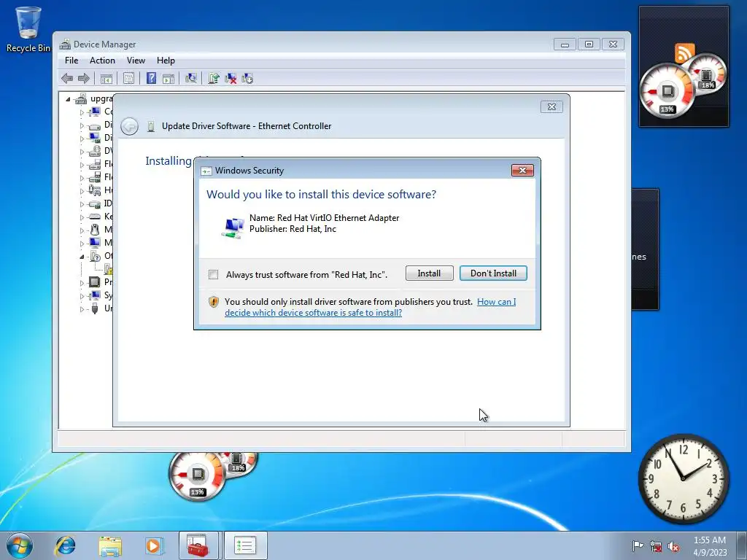This screenshot has height=560, width=747.
Task: Click the Uninstall device icon with red X
Action: coord(231,78)
